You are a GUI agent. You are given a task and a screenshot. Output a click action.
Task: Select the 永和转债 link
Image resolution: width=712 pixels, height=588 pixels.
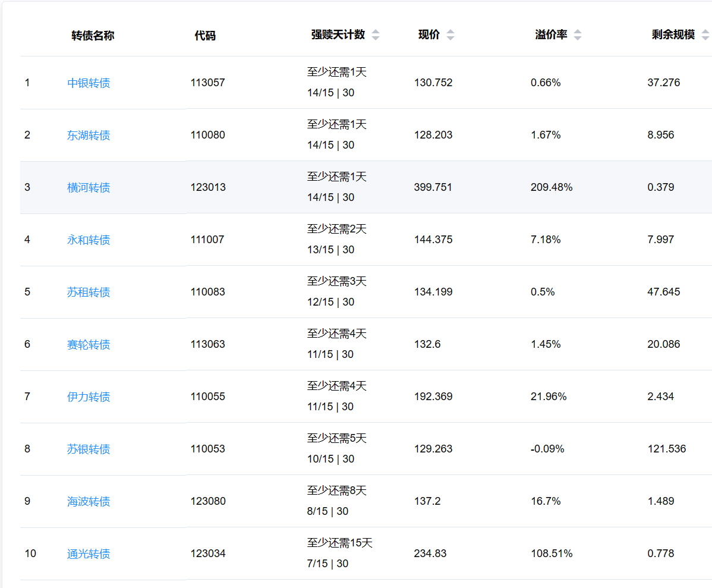pos(89,240)
